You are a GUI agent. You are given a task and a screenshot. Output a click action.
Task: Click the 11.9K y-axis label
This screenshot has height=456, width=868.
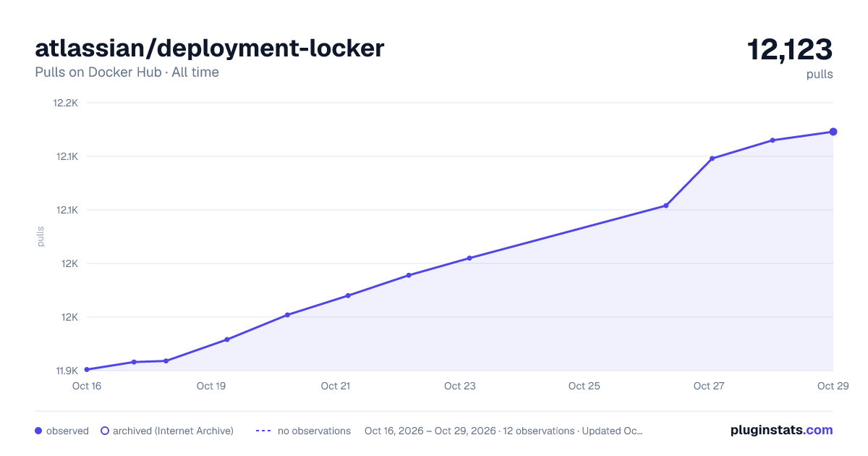coord(66,371)
